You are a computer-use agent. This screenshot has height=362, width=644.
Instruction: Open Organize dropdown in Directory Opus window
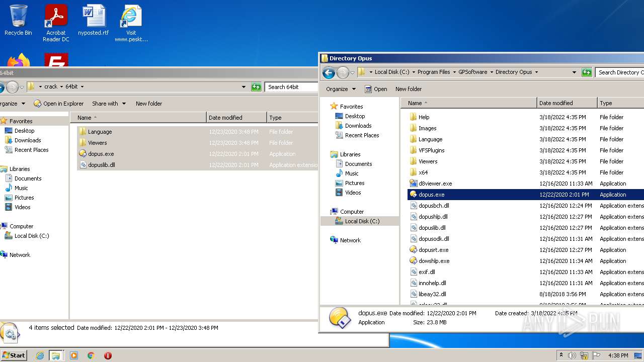pos(341,89)
